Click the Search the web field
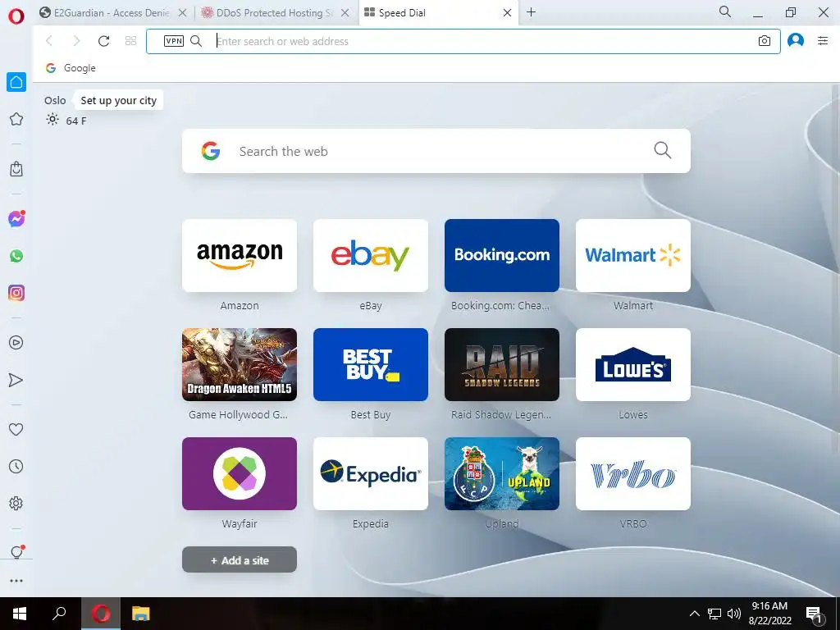 pyautogui.click(x=436, y=151)
